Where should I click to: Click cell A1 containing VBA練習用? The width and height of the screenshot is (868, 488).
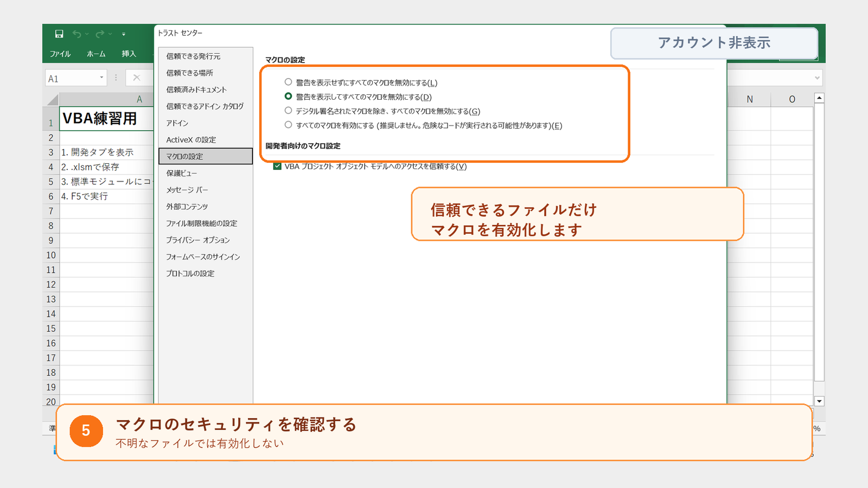click(106, 118)
